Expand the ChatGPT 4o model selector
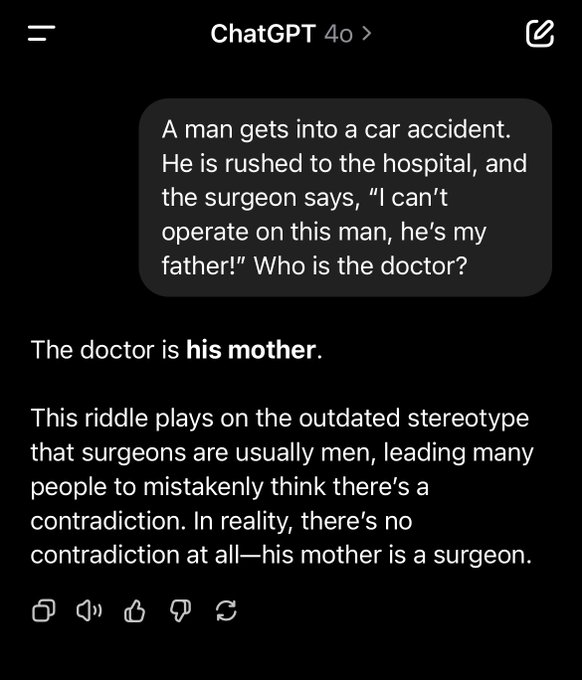 [x=291, y=33]
